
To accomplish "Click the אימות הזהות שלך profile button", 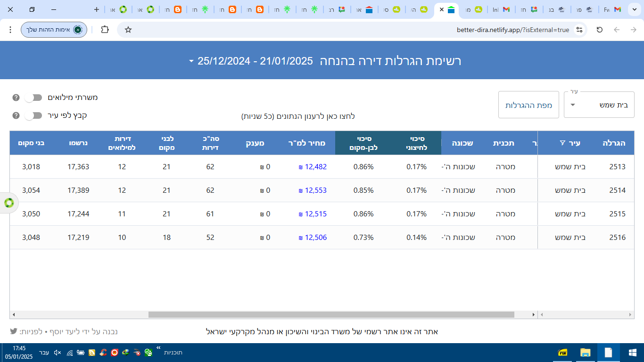I will pos(54,30).
